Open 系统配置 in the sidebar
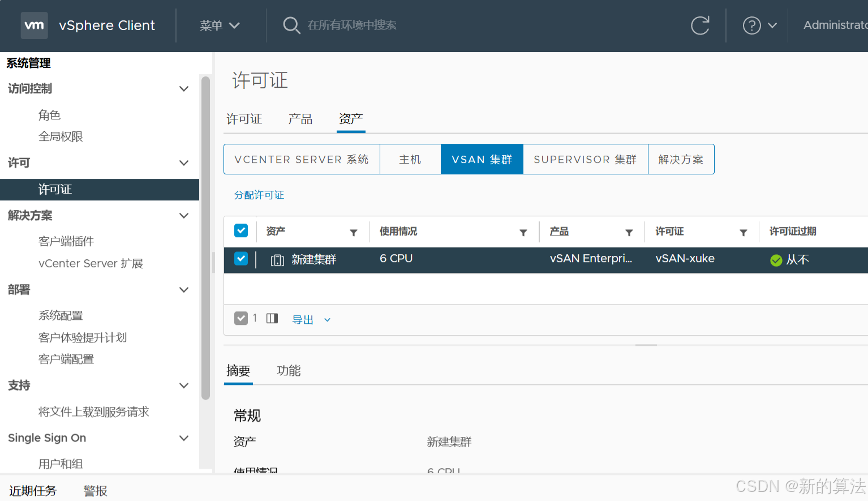This screenshot has width=868, height=501. 61,315
